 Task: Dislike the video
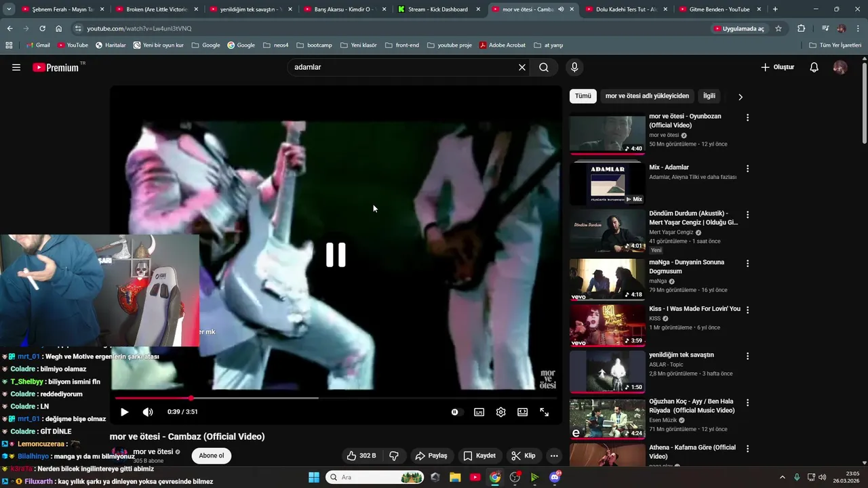(x=394, y=455)
